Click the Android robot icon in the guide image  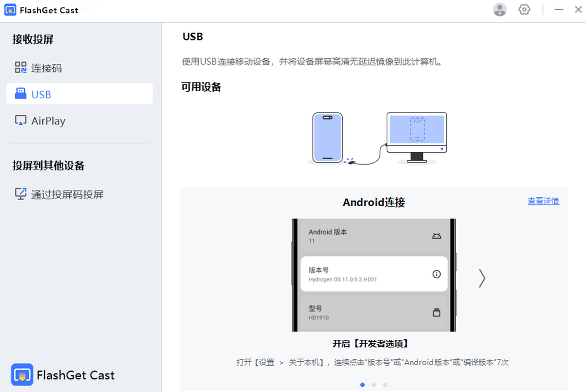click(437, 236)
